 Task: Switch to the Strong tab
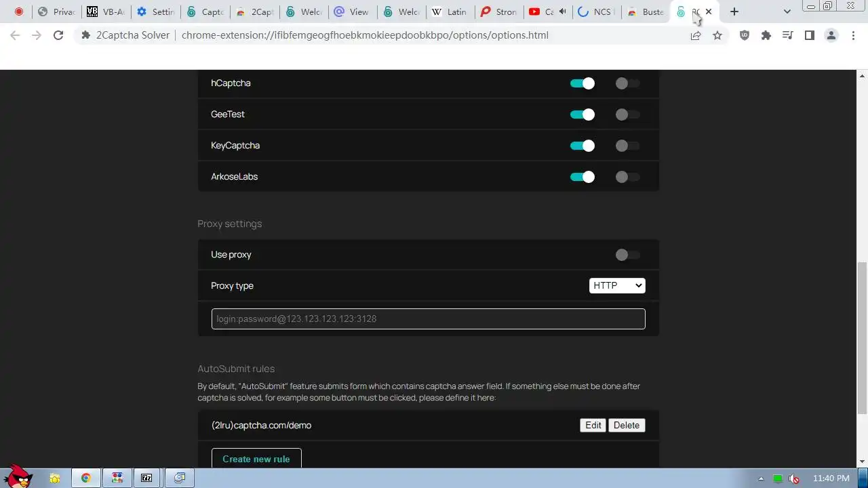(499, 12)
